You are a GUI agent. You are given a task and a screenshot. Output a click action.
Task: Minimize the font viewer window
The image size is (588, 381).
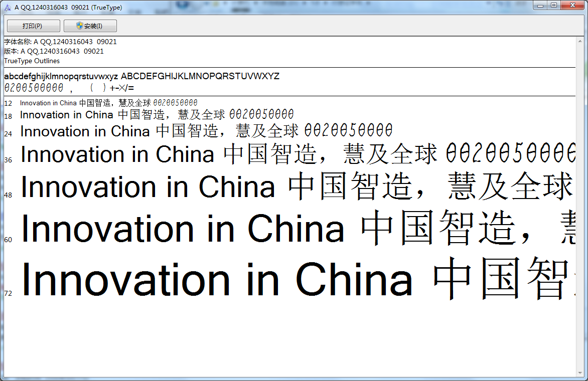[540, 5]
